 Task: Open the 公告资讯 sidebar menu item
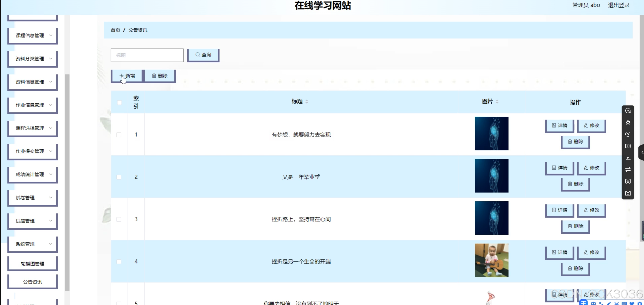coord(33,282)
